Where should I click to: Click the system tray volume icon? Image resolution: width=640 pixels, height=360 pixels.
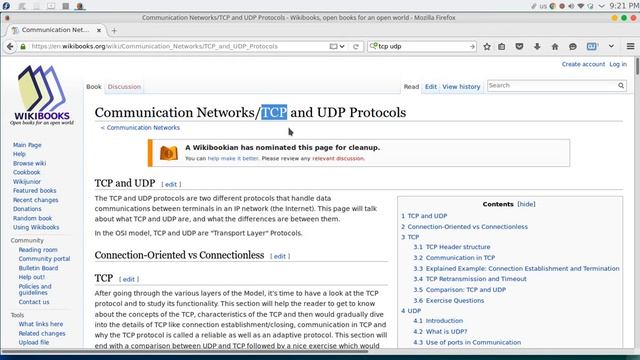coord(571,6)
